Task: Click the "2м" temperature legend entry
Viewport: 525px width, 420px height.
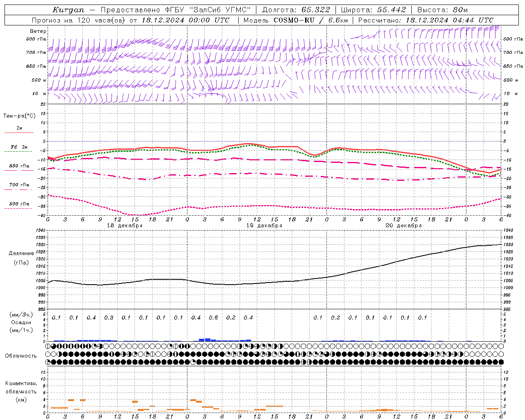Action: point(19,128)
